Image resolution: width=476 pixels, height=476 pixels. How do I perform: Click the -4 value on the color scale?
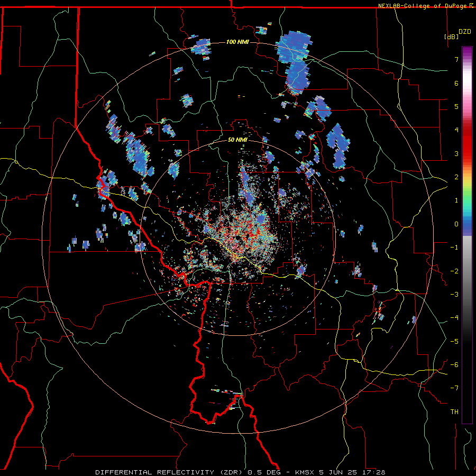point(454,317)
